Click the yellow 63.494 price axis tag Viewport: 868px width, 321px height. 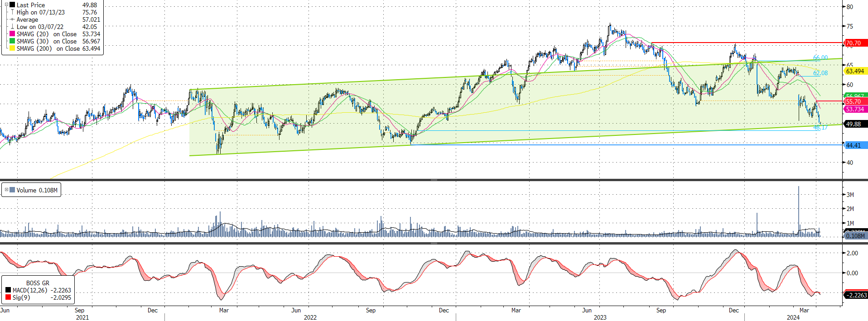point(856,71)
